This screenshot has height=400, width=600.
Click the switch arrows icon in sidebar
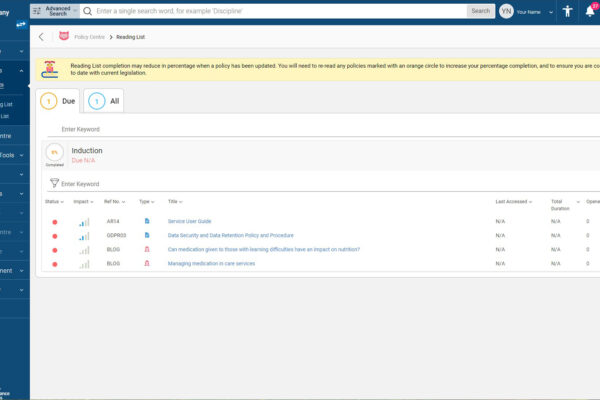click(21, 24)
